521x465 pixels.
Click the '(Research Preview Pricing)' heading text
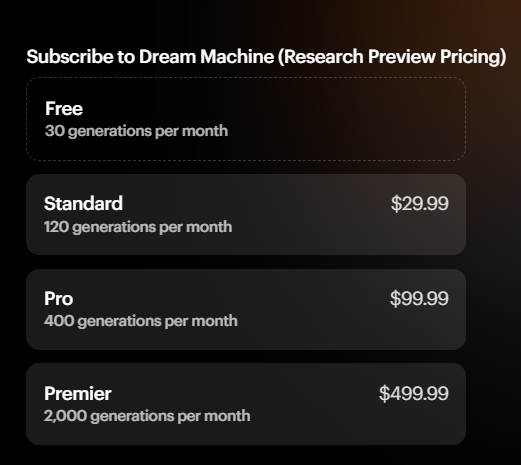(392, 57)
